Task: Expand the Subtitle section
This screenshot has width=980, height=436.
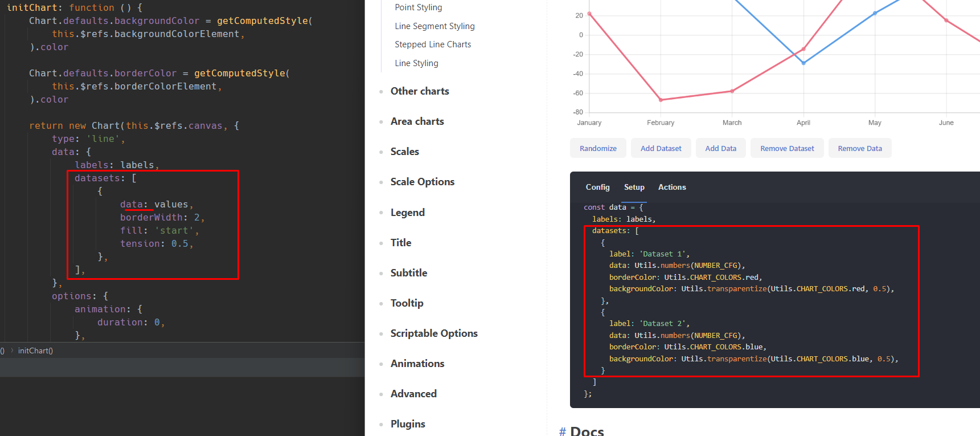Action: coord(409,273)
